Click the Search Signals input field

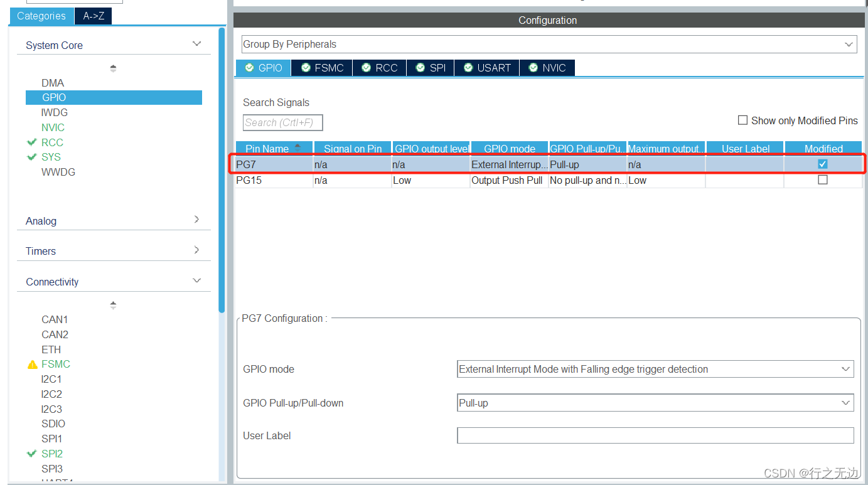283,122
